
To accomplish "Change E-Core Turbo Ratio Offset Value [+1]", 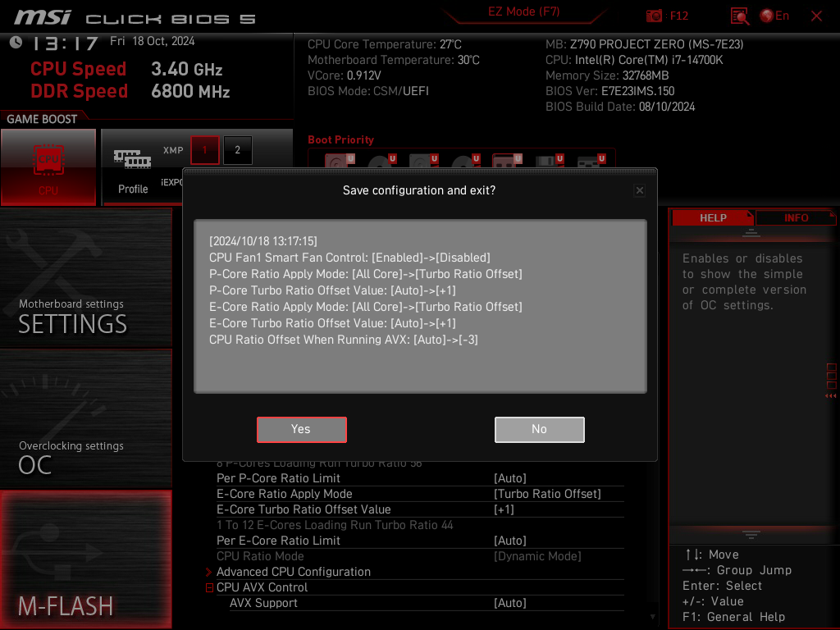I will [504, 509].
